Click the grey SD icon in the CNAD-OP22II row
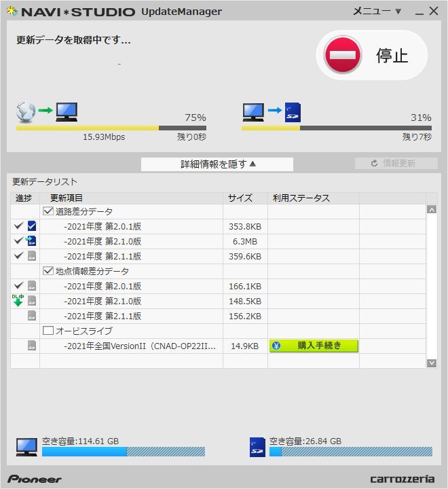The height and width of the screenshot is (489, 448). (32, 346)
